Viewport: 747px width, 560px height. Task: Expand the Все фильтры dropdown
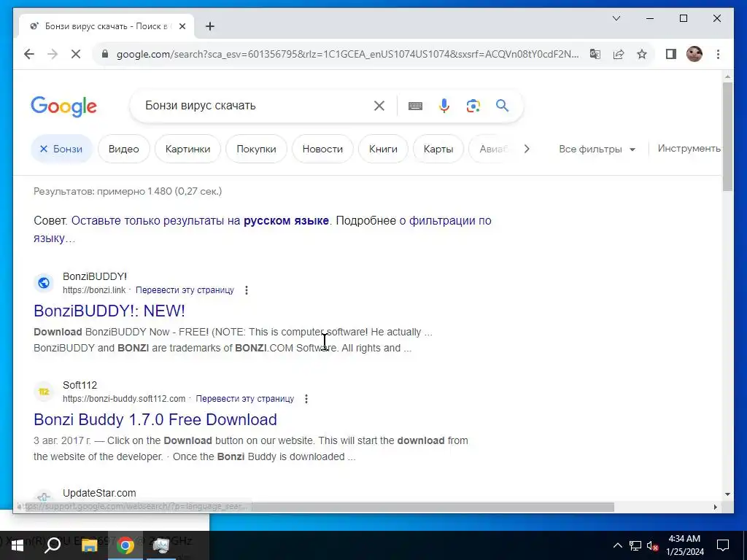tap(597, 149)
